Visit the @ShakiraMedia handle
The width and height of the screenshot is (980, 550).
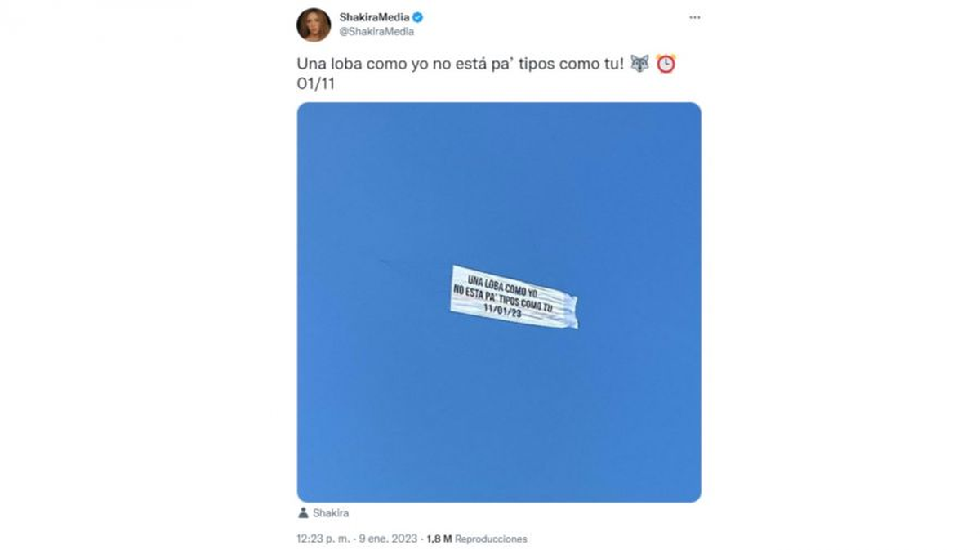(x=376, y=31)
